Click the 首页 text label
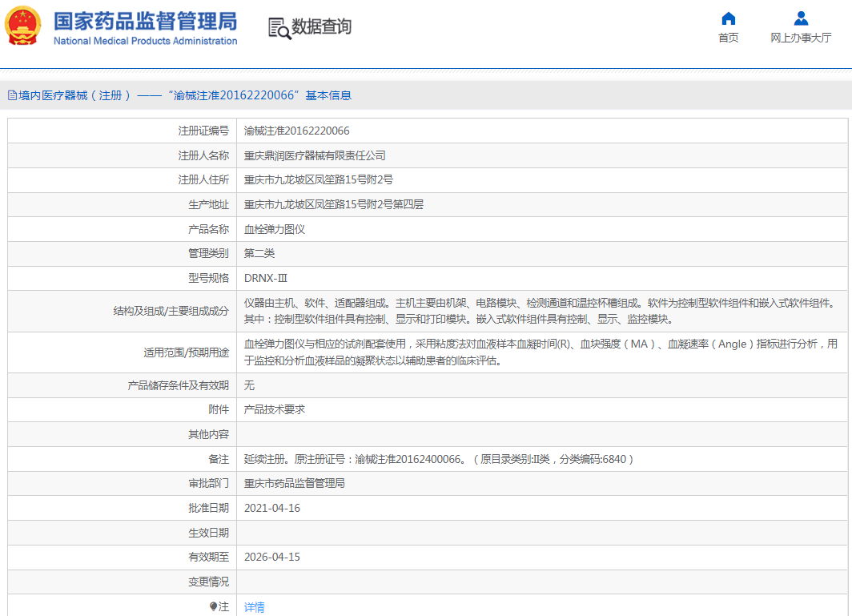 coord(728,38)
